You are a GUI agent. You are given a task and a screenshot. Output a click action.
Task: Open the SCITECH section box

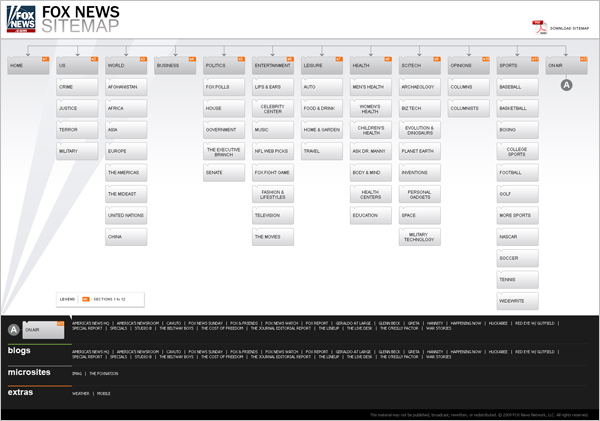[x=420, y=65]
